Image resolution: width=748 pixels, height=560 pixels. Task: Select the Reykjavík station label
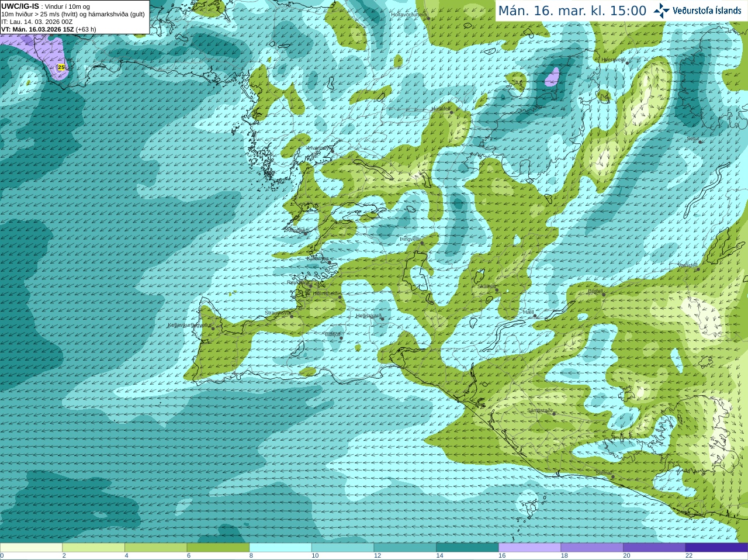[x=297, y=282]
